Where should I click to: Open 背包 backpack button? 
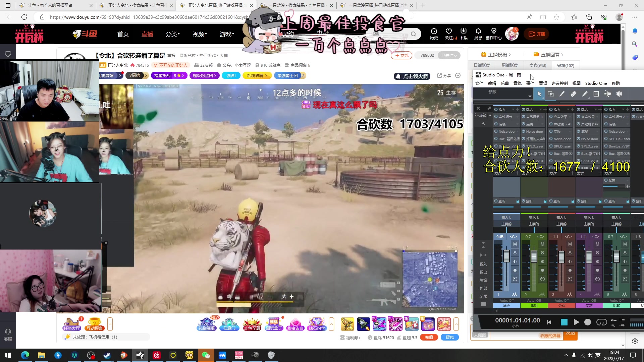pos(450,338)
